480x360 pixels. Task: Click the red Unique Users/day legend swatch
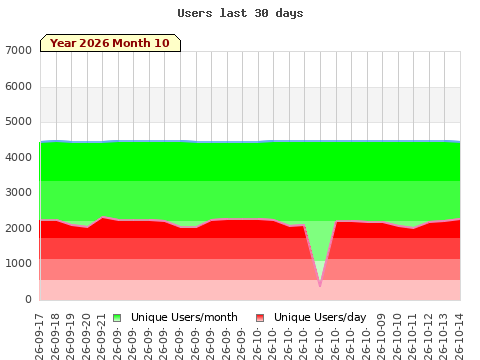click(260, 318)
